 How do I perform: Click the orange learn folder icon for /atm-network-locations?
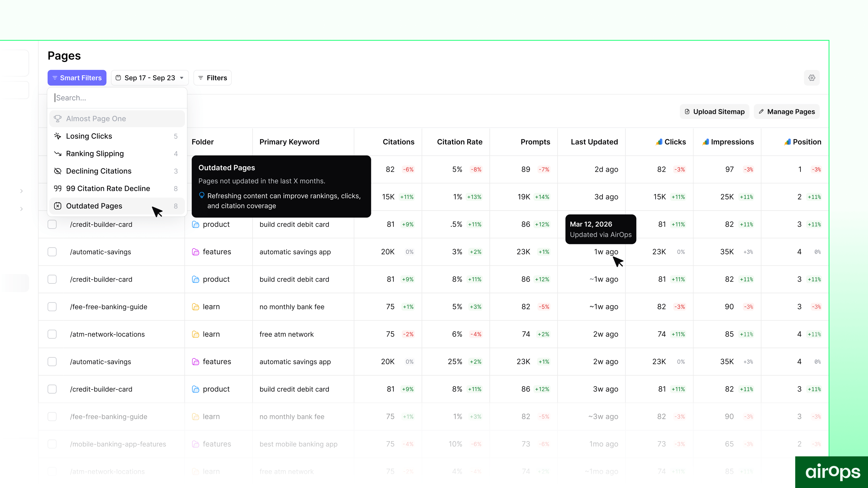click(x=195, y=334)
